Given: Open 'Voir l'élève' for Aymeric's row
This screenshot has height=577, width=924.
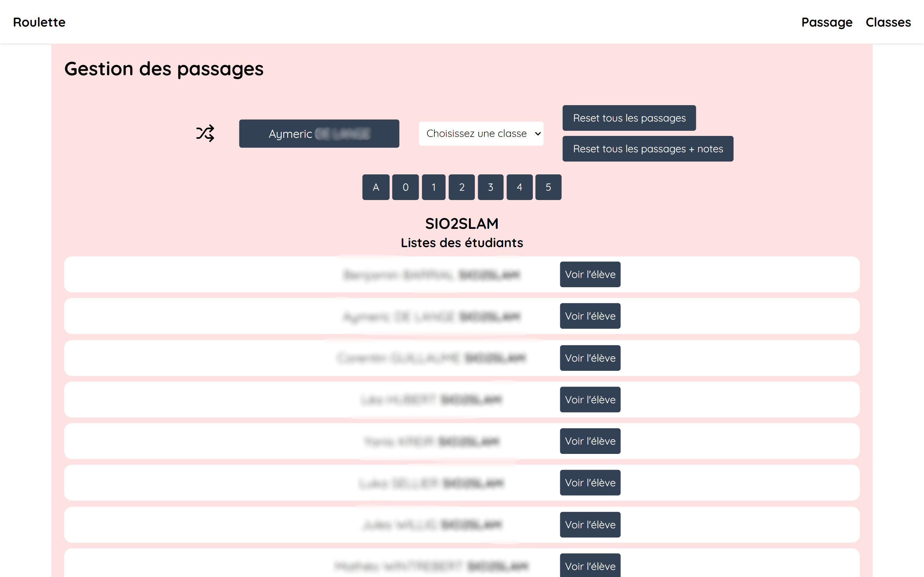Looking at the screenshot, I should pos(590,316).
